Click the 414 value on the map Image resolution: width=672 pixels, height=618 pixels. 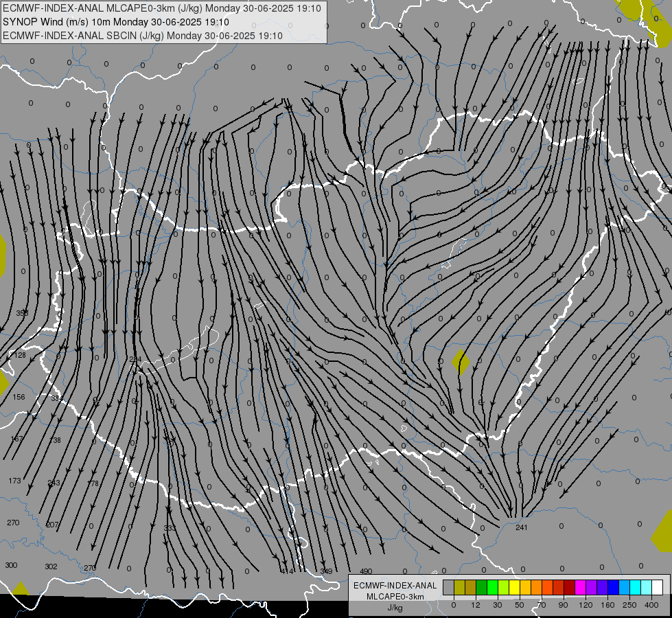287,571
